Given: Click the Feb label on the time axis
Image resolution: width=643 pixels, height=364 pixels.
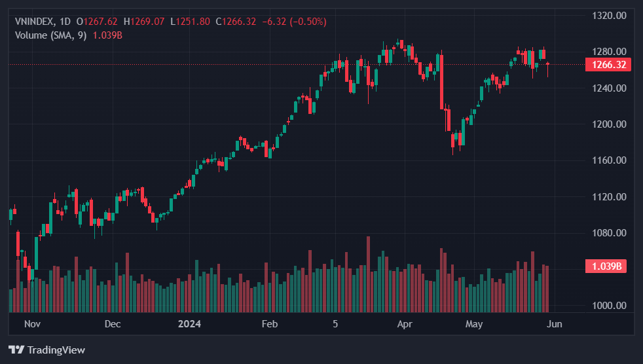Looking at the screenshot, I should 269,324.
